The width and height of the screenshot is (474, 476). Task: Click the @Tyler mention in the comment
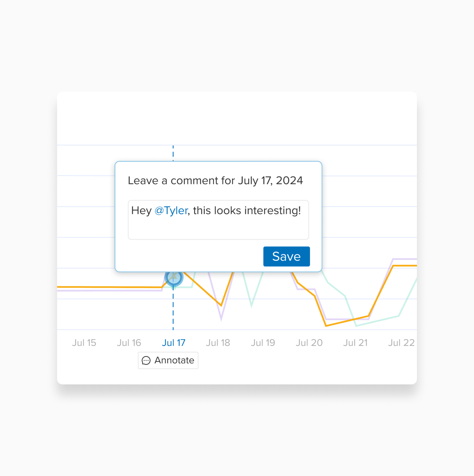pyautogui.click(x=171, y=211)
